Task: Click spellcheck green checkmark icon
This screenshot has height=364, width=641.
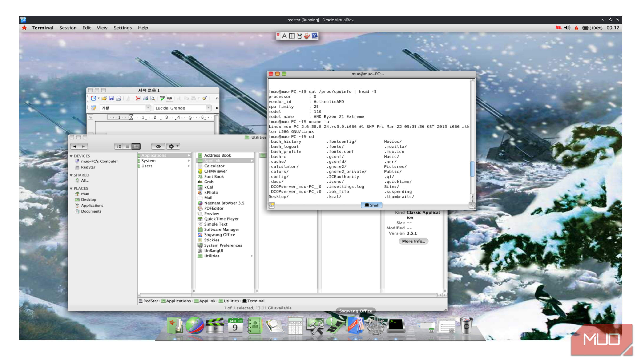Action: 162,98
